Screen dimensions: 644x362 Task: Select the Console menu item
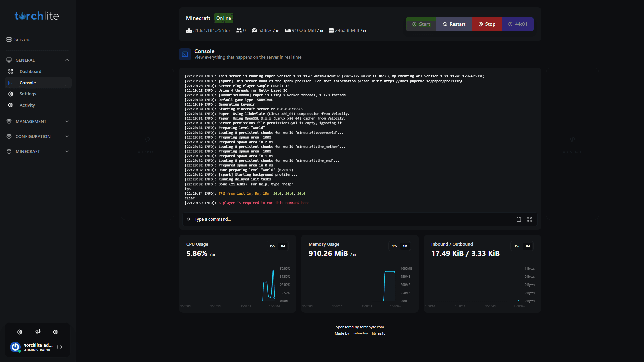[x=38, y=83]
